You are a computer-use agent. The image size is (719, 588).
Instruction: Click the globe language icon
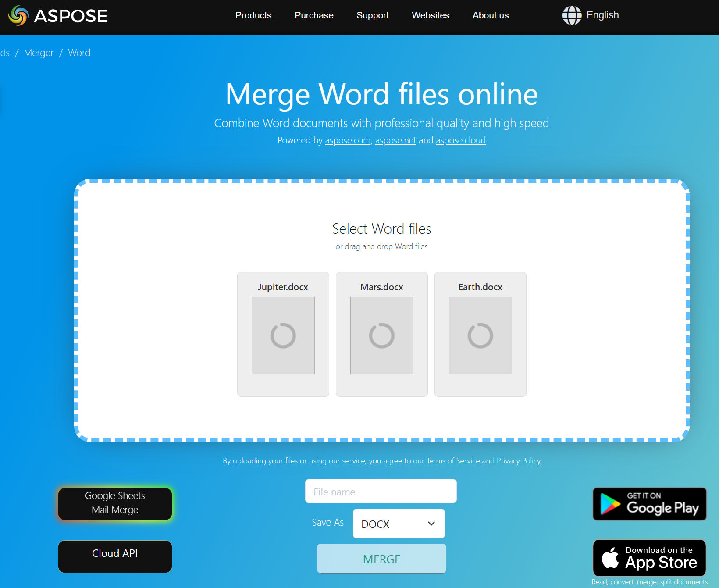572,15
